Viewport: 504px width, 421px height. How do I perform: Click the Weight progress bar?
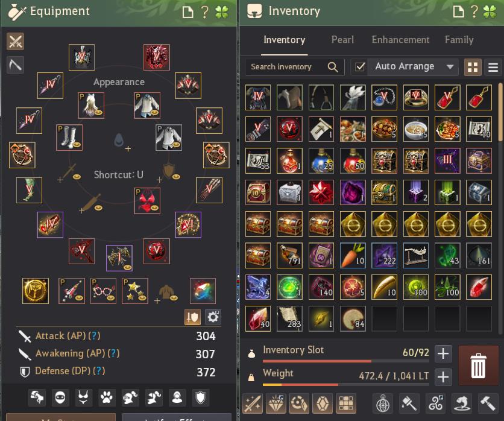pos(346,385)
